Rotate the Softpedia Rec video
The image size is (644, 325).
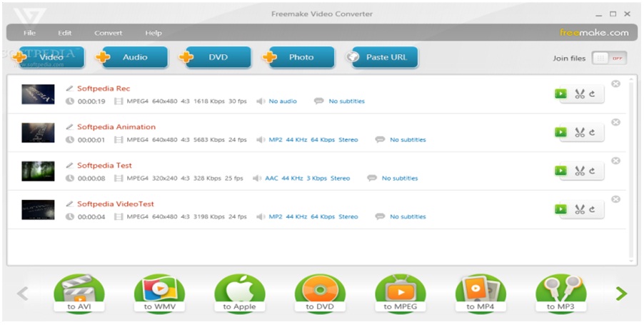click(593, 94)
